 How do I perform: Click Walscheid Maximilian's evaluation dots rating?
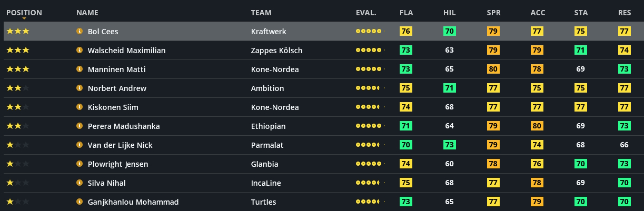[x=370, y=51]
